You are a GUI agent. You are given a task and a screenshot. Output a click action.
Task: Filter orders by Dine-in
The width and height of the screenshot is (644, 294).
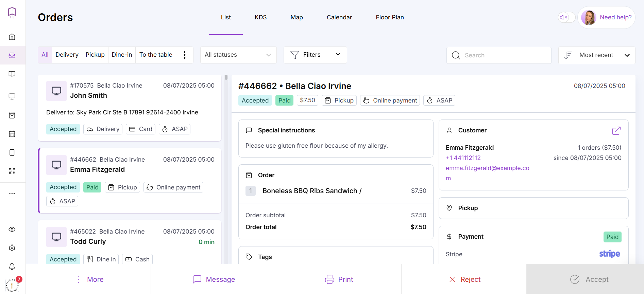tap(122, 55)
